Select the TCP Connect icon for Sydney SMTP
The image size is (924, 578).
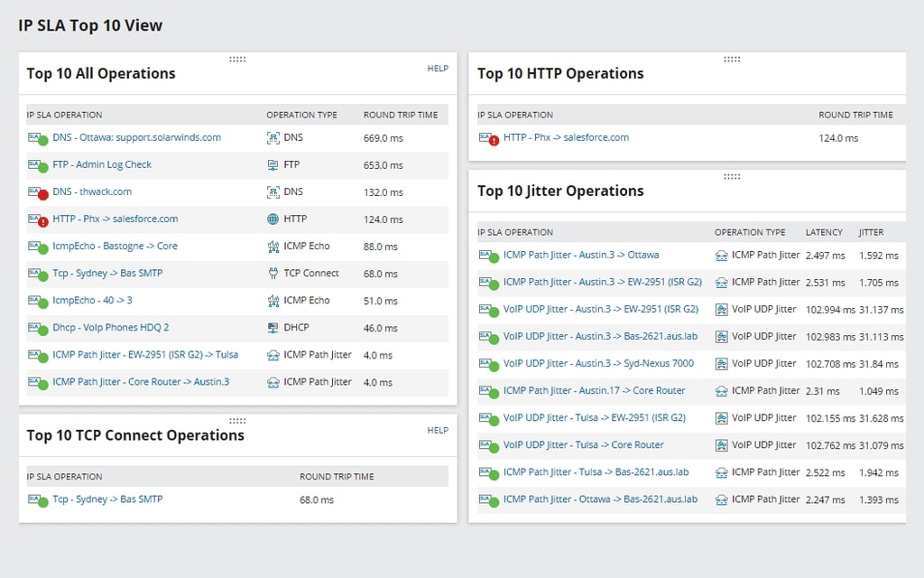click(x=273, y=274)
